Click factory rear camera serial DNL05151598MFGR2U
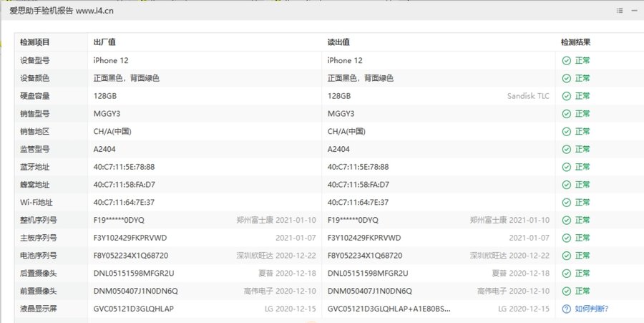Viewport: 644px width, 323px height. (x=134, y=274)
